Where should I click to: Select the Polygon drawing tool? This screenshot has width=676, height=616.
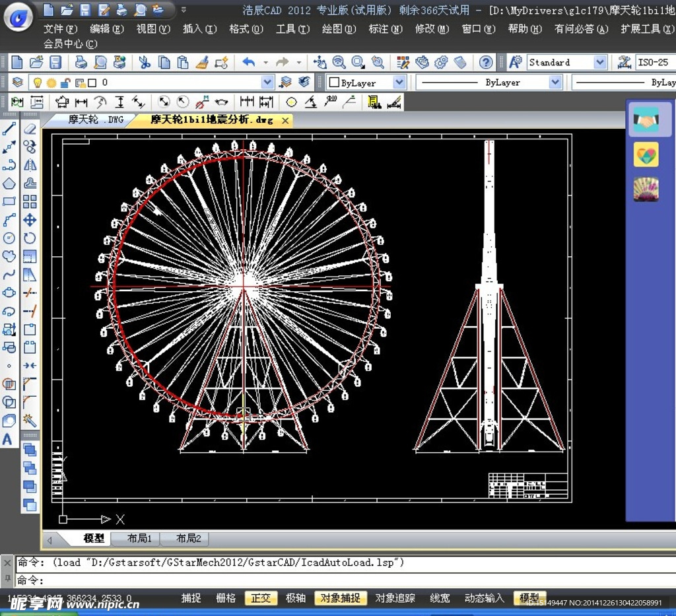tap(9, 184)
